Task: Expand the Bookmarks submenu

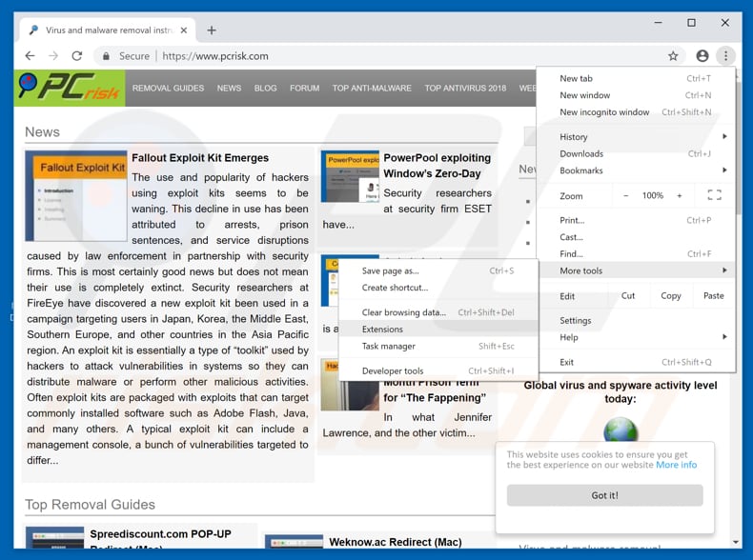Action: [x=636, y=170]
